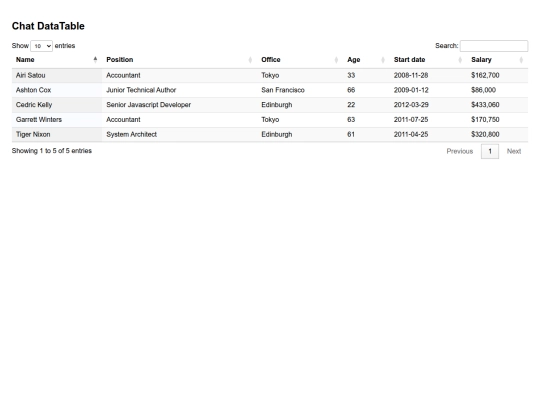Click Airi Satou's Accountant position cell
This screenshot has height=405, width=540.
click(x=180, y=75)
